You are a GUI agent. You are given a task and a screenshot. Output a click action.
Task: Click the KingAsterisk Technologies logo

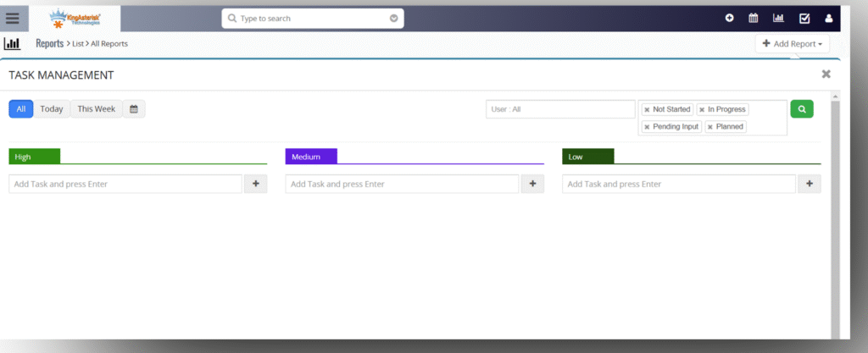[75, 19]
